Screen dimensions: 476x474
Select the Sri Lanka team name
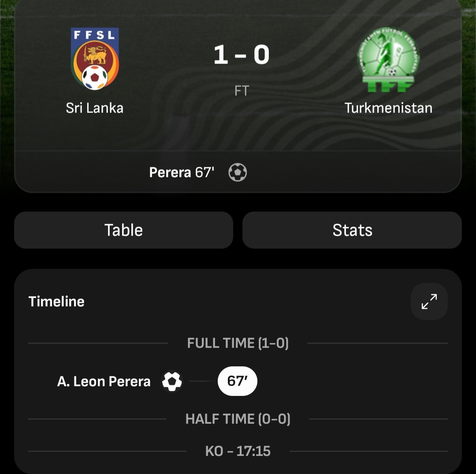point(95,108)
